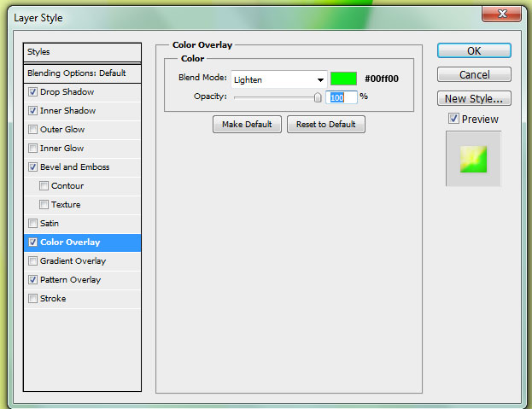Screen dimensions: 532x409
Task: Click the Opacity percentage input field
Action: tap(342, 97)
